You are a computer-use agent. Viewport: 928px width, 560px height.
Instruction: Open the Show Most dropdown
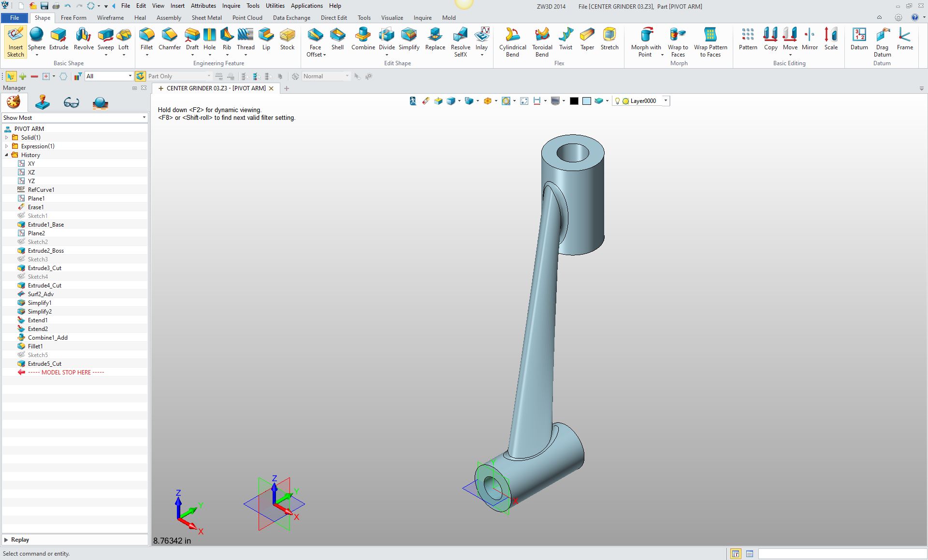coord(144,118)
